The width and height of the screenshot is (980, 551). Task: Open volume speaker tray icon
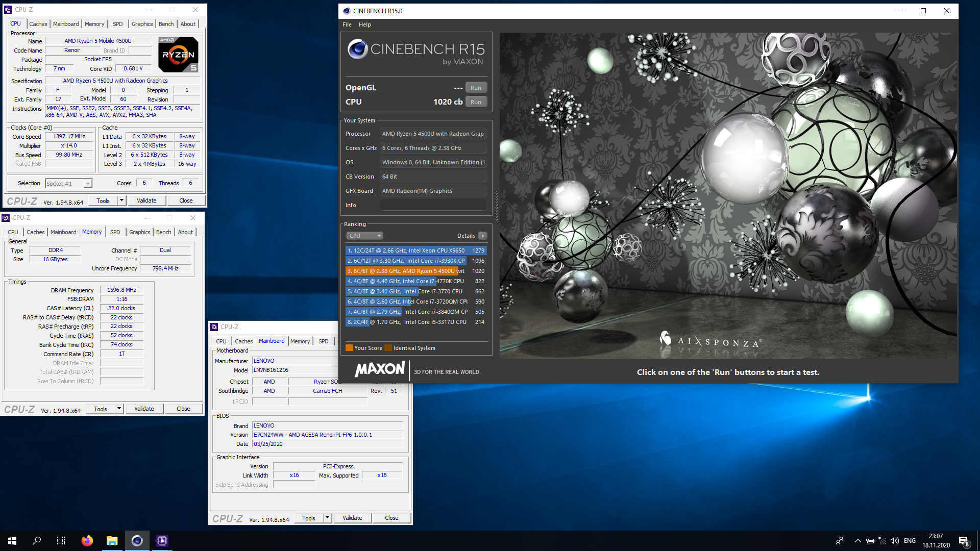[895, 541]
